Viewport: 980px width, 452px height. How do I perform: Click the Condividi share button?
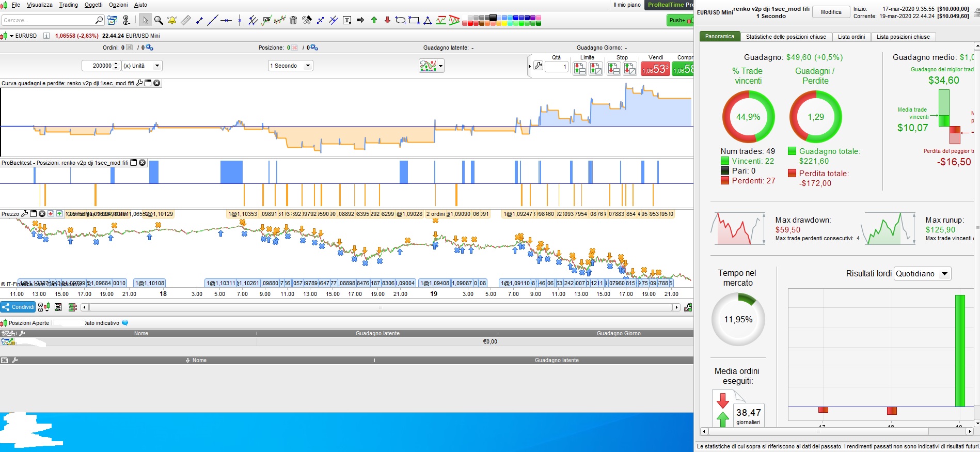[18, 307]
